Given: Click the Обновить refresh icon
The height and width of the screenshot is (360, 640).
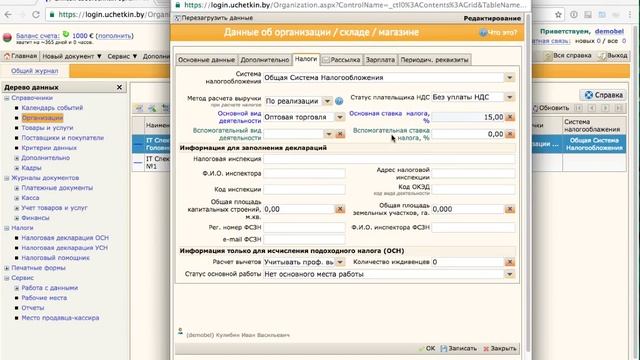Looking at the screenshot, I should click(535, 108).
